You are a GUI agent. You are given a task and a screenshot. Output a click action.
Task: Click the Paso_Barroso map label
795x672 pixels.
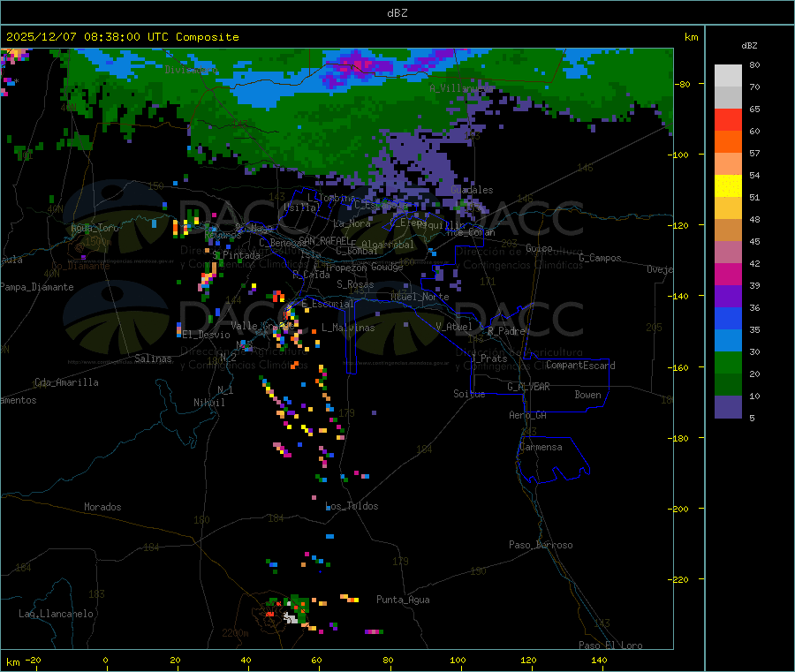[541, 546]
